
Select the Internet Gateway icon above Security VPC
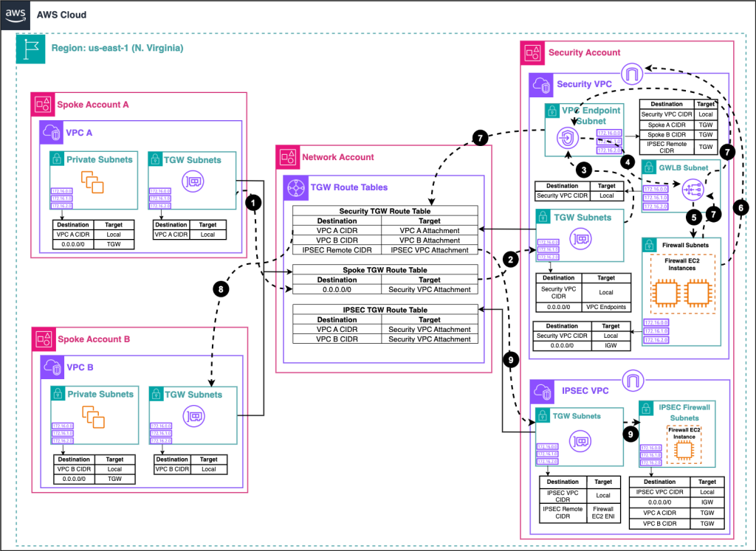[633, 73]
